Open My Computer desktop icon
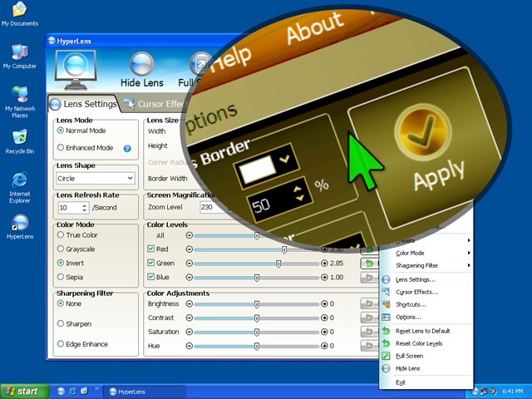 pyautogui.click(x=20, y=57)
